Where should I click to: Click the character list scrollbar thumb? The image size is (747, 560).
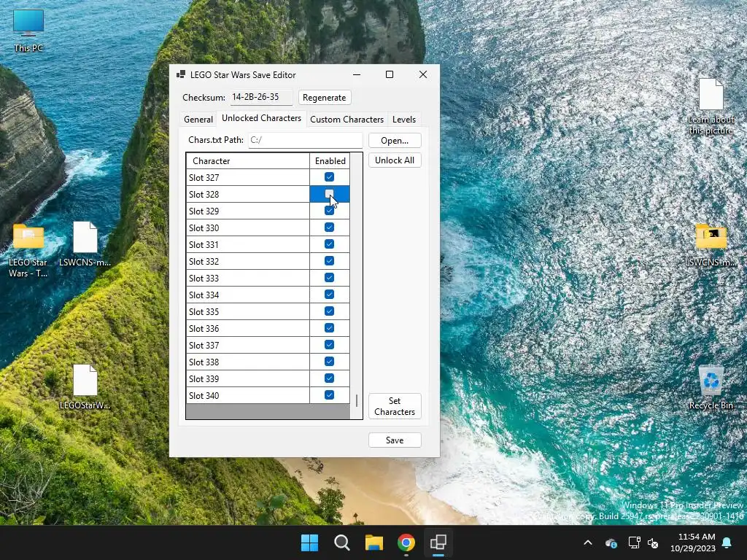(x=356, y=400)
